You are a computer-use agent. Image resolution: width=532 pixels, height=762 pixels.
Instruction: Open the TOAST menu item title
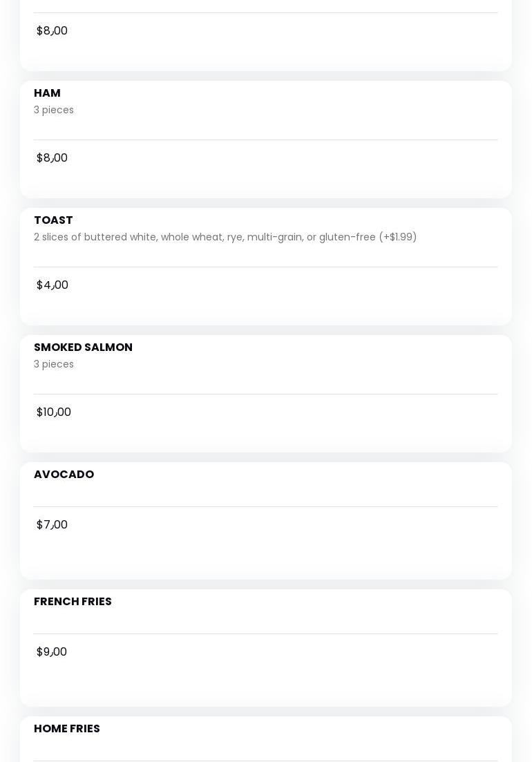tap(53, 220)
